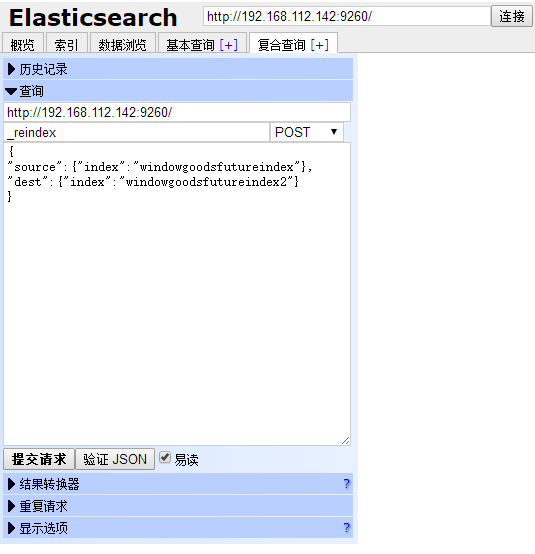Open the POST method dropdown
535x554 pixels.
(x=306, y=132)
